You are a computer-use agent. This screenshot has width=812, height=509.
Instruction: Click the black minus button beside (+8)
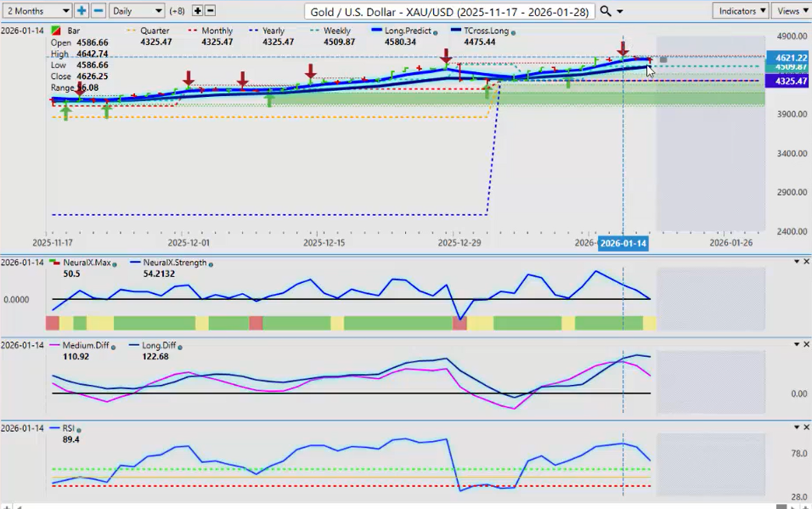tap(210, 11)
